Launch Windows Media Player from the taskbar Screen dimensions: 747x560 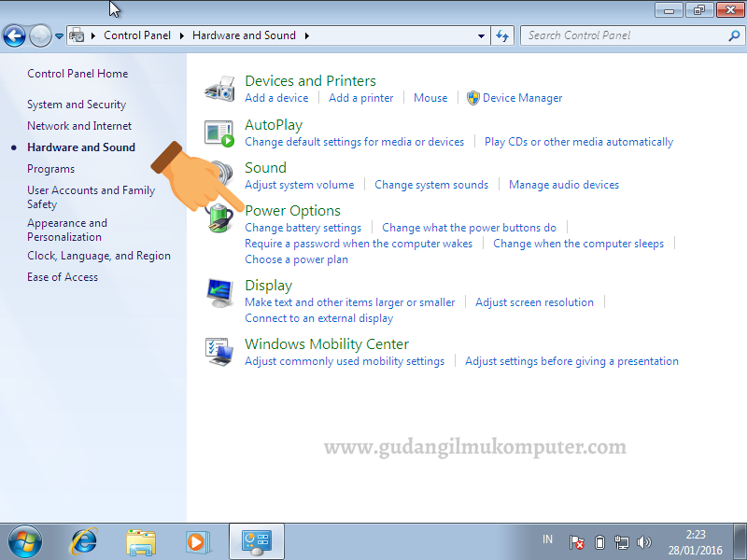pyautogui.click(x=198, y=542)
